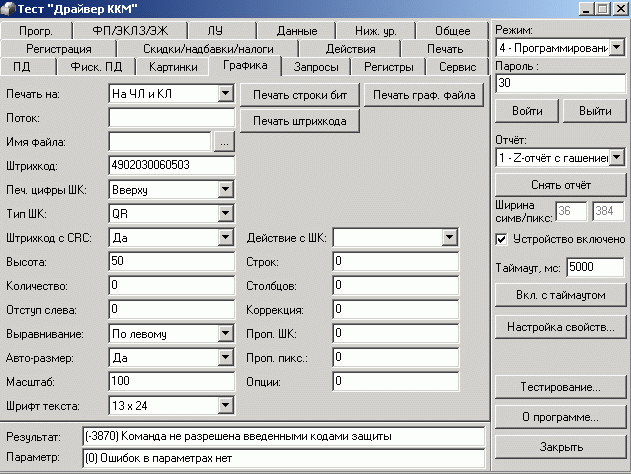Click the 'Печать граф. файла' button
The image size is (631, 474).
tap(424, 95)
